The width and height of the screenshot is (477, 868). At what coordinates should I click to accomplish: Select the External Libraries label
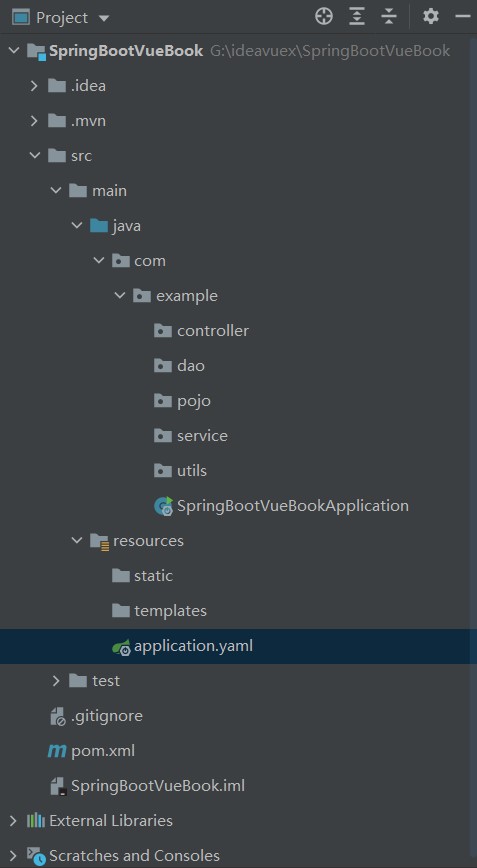(111, 820)
